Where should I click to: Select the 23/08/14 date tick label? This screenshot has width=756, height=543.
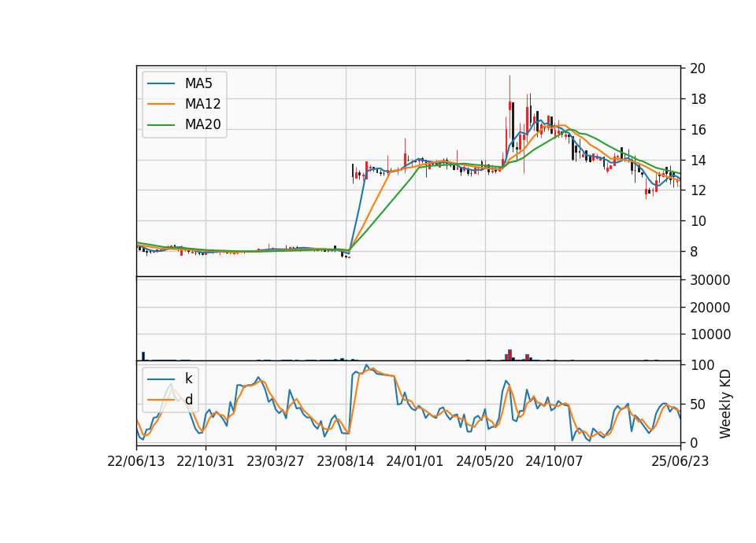(345, 461)
